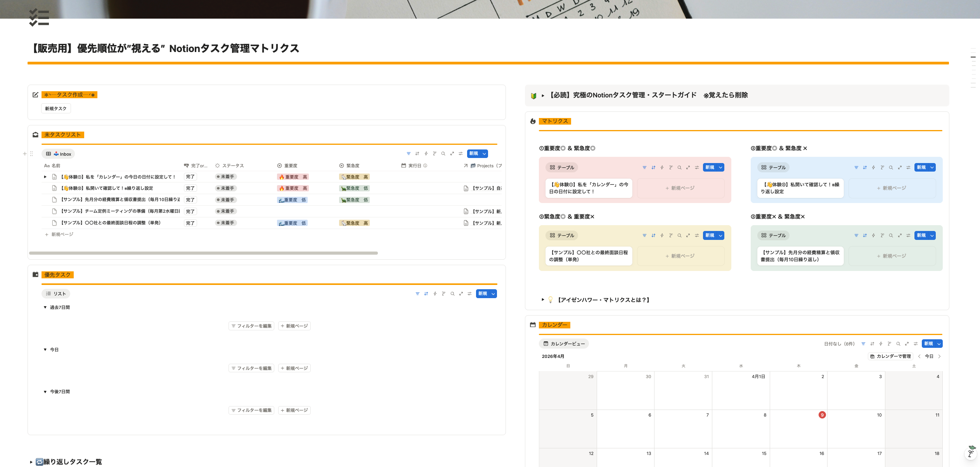Search the Inbox table with magnifier icon
This screenshot has width=980, height=467.
click(x=443, y=154)
